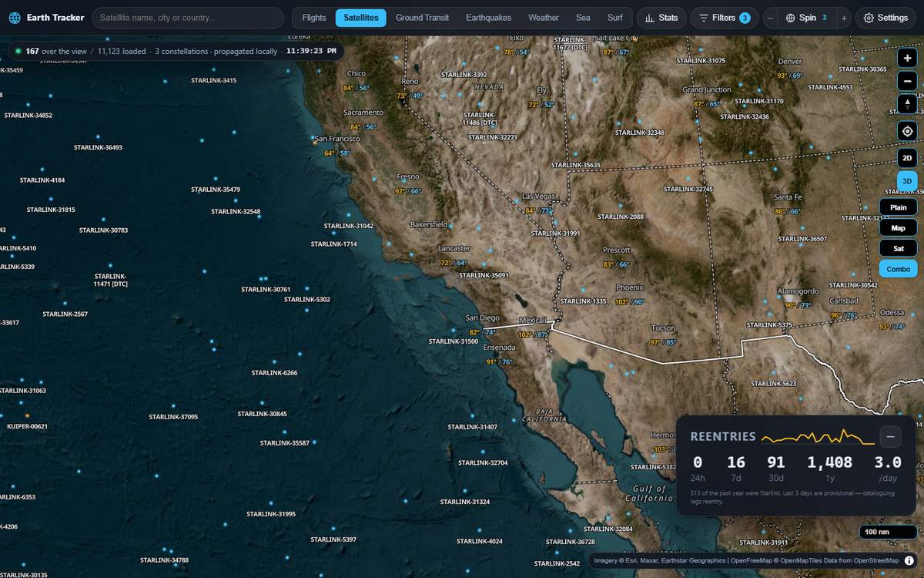Screen dimensions: 924x578
Task: Open the Stats panel
Action: [661, 18]
